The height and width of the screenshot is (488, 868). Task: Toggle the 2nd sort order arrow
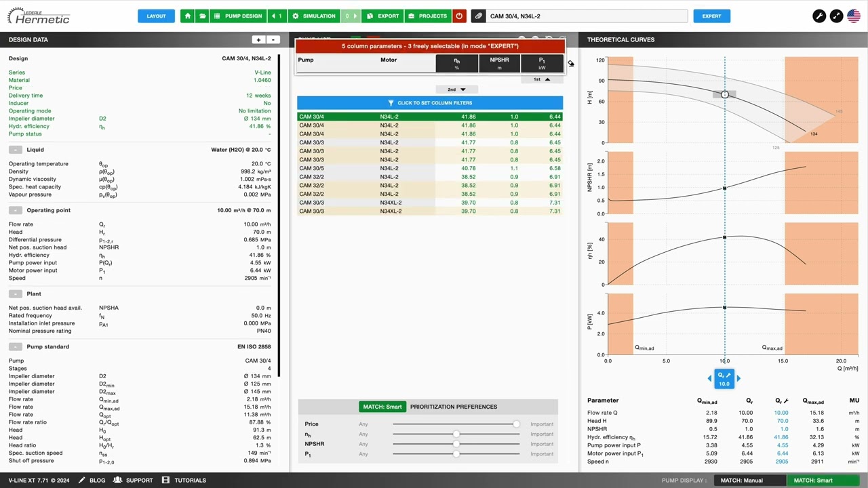pyautogui.click(x=456, y=89)
